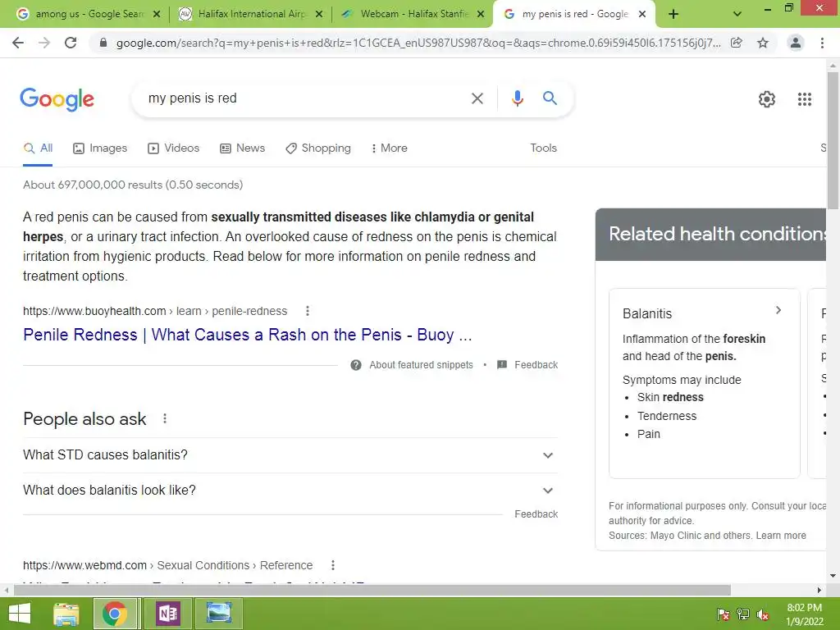
Task: Click the address bar URL
Action: click(418, 43)
